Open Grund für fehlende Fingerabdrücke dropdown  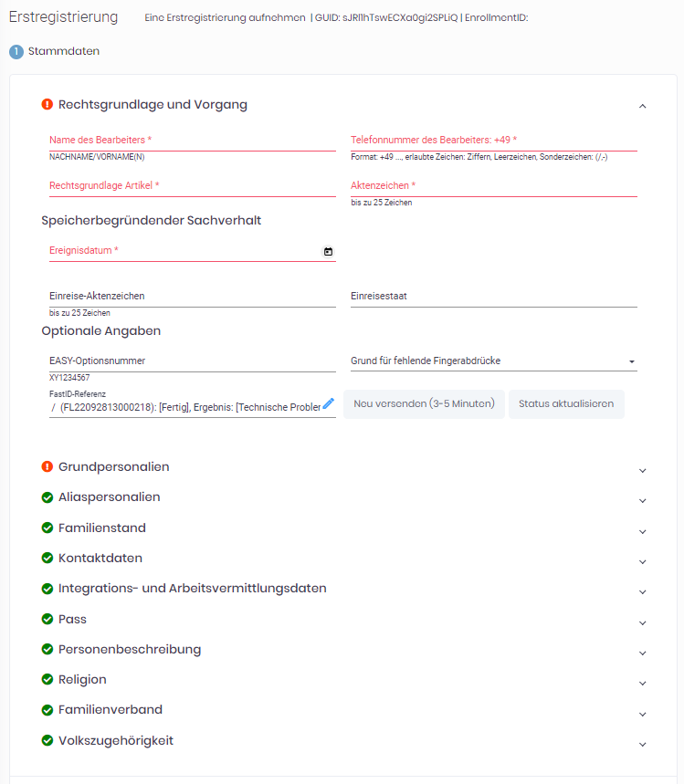click(493, 361)
